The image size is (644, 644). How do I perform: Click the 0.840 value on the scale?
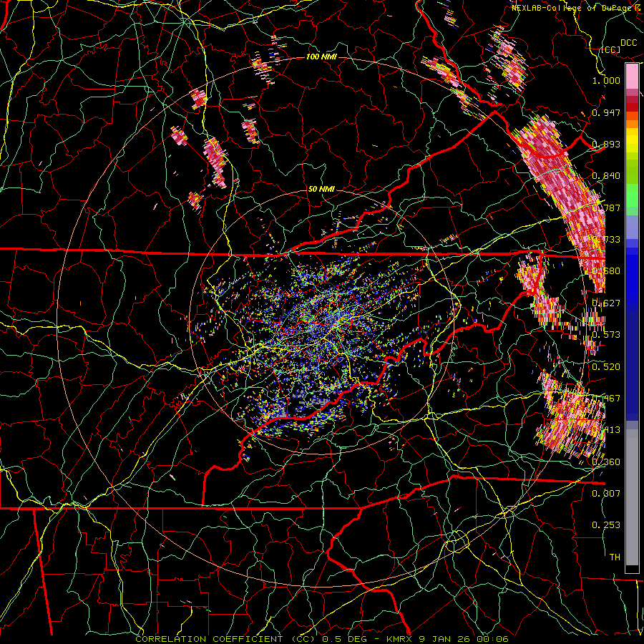click(606, 176)
